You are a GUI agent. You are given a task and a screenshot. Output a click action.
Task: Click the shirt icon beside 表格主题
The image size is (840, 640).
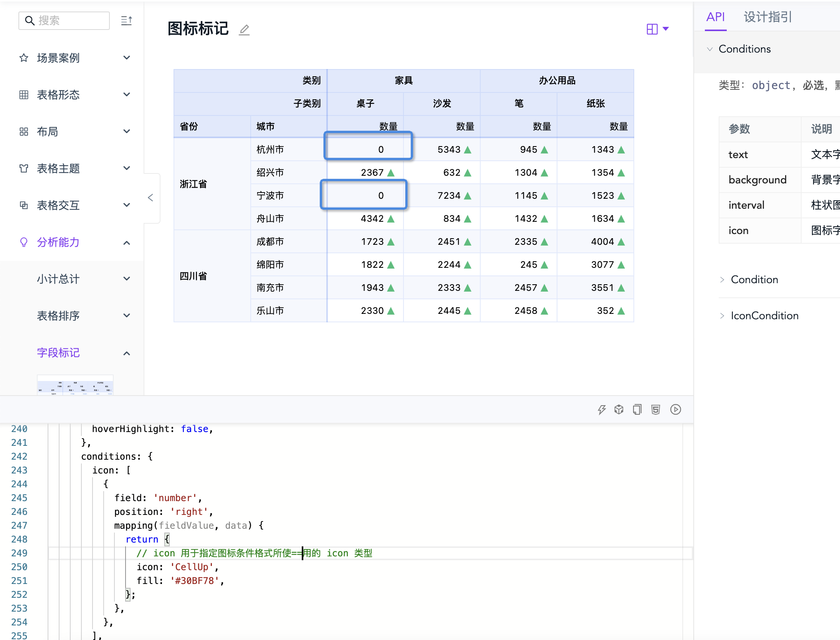point(24,168)
